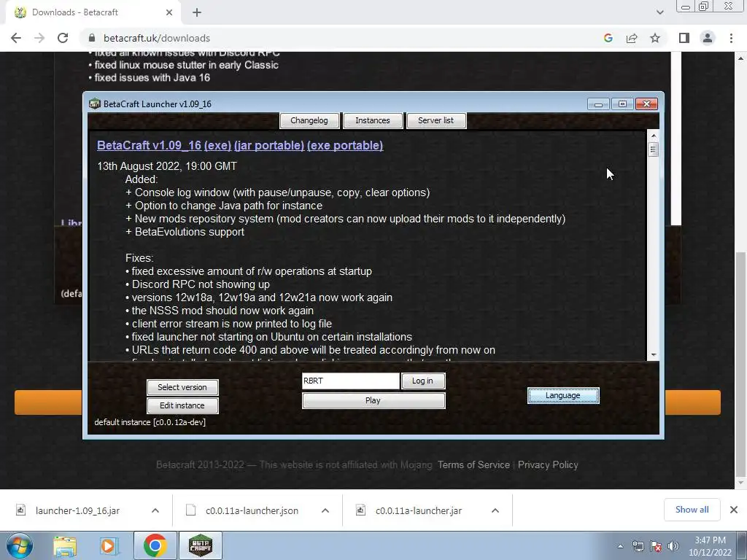
Task: Open volume speaker icon
Action: coord(673,546)
